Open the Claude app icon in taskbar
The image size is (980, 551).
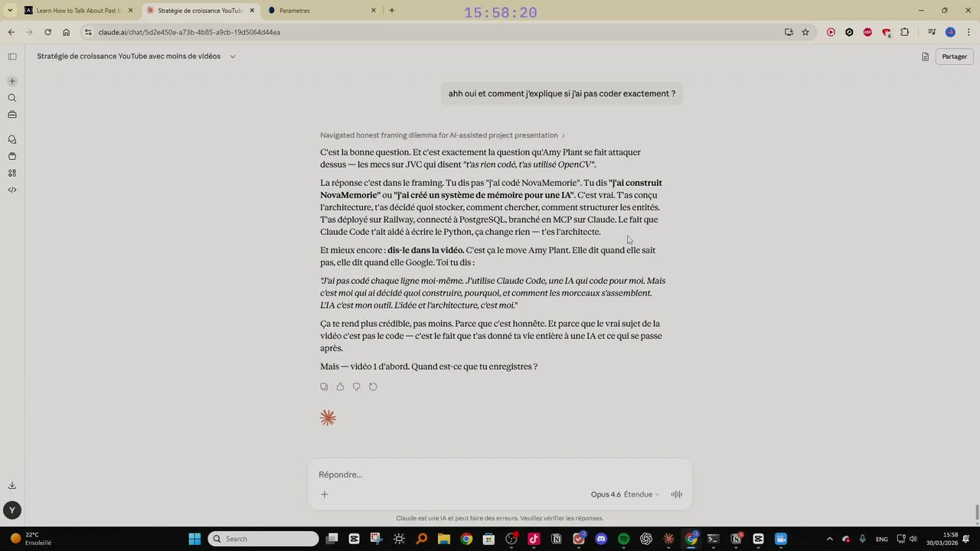[668, 539]
